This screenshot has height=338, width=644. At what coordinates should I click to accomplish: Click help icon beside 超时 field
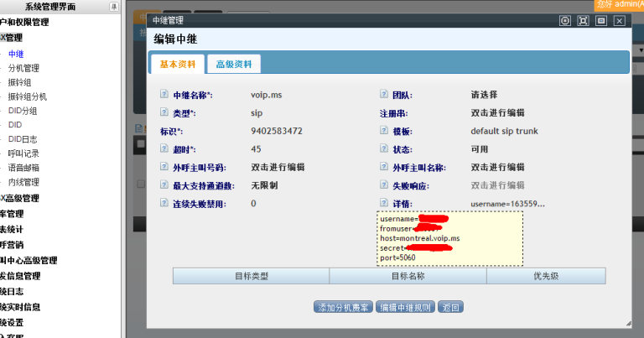pos(164,149)
